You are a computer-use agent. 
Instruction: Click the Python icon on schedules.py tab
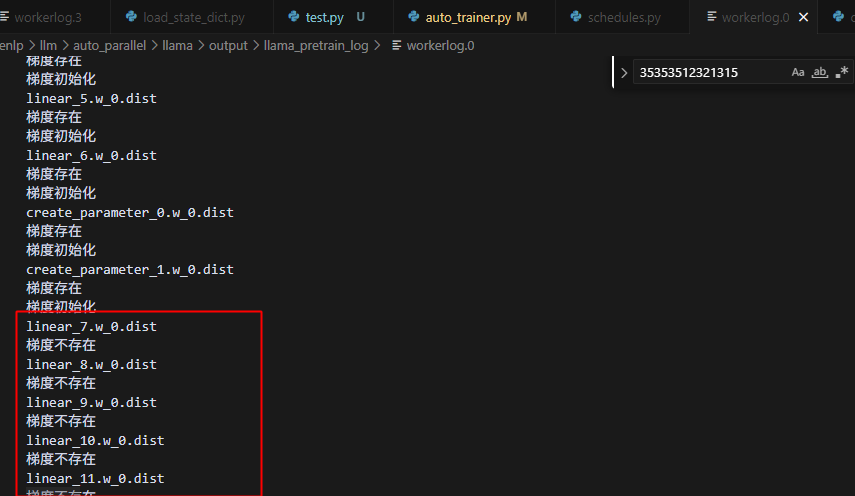pos(576,17)
